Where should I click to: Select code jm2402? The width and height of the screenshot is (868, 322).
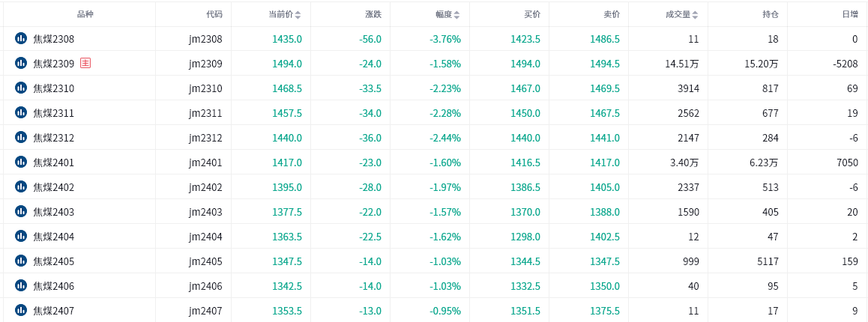(x=205, y=187)
